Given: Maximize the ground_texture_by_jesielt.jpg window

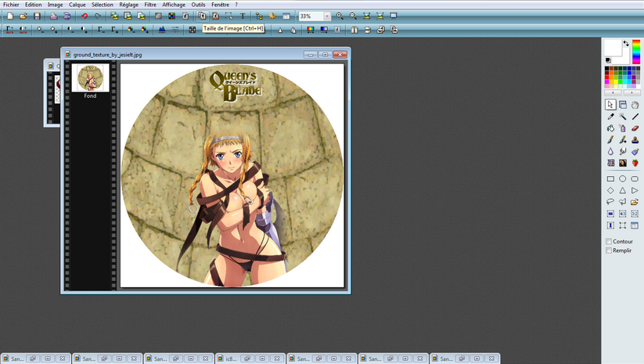Looking at the screenshot, I should 326,55.
